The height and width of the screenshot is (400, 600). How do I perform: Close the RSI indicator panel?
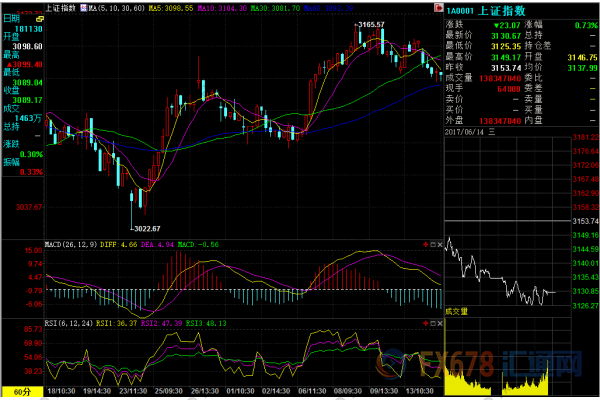click(x=443, y=325)
